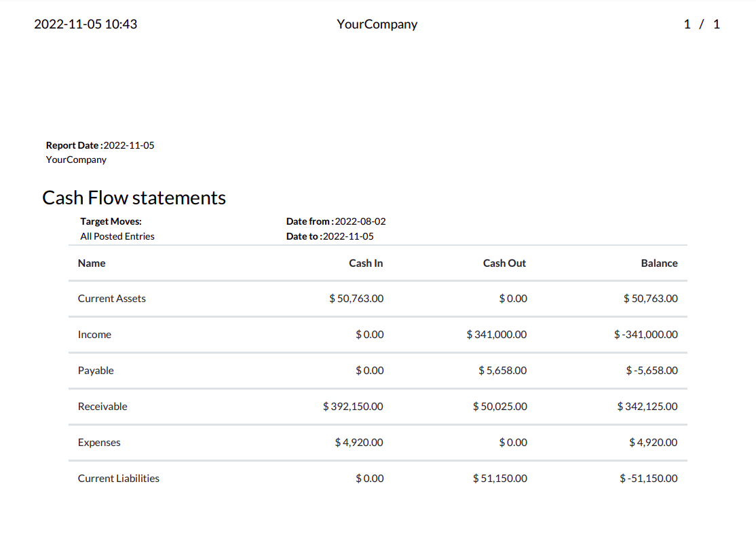The height and width of the screenshot is (556, 756).
Task: Click the Date from 2022-08-02 text
Action: 336,221
